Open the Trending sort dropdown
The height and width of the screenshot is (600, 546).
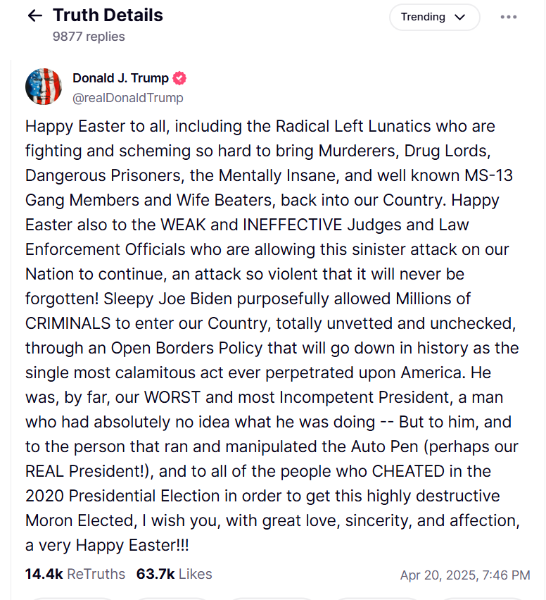tap(434, 17)
